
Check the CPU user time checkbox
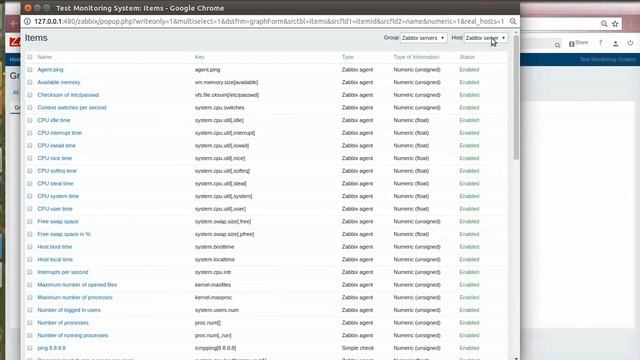(x=29, y=209)
